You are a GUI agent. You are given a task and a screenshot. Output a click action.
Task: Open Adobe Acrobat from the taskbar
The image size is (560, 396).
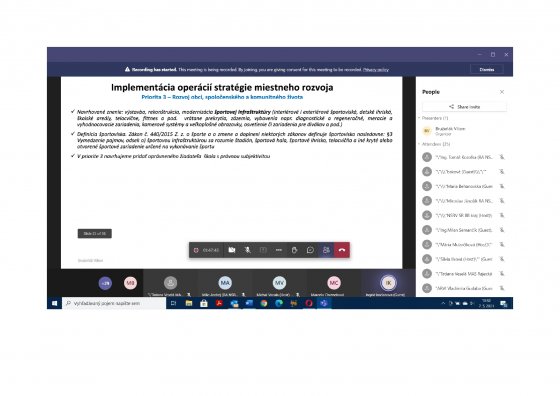(219, 303)
